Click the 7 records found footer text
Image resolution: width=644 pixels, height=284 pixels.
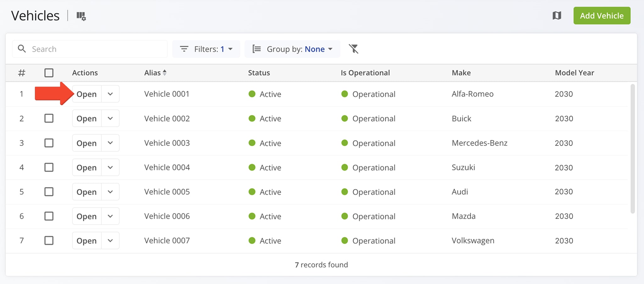[x=321, y=265]
